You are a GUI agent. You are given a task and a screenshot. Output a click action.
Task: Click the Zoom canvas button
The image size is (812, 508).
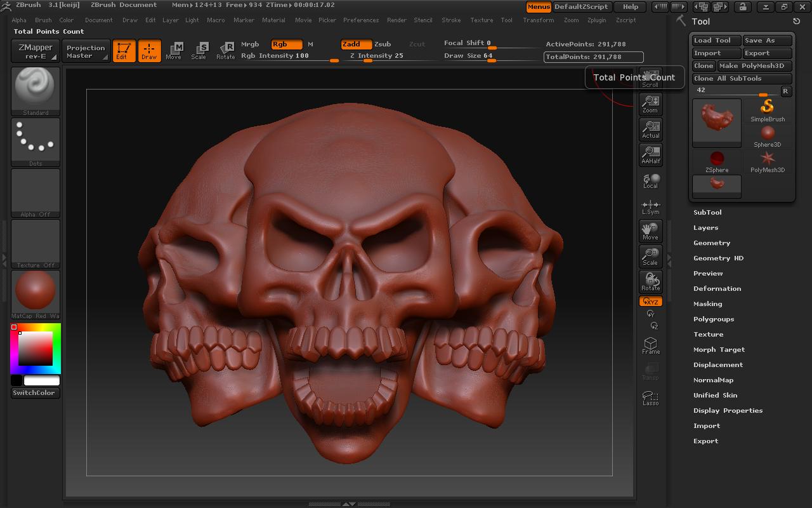click(x=650, y=104)
